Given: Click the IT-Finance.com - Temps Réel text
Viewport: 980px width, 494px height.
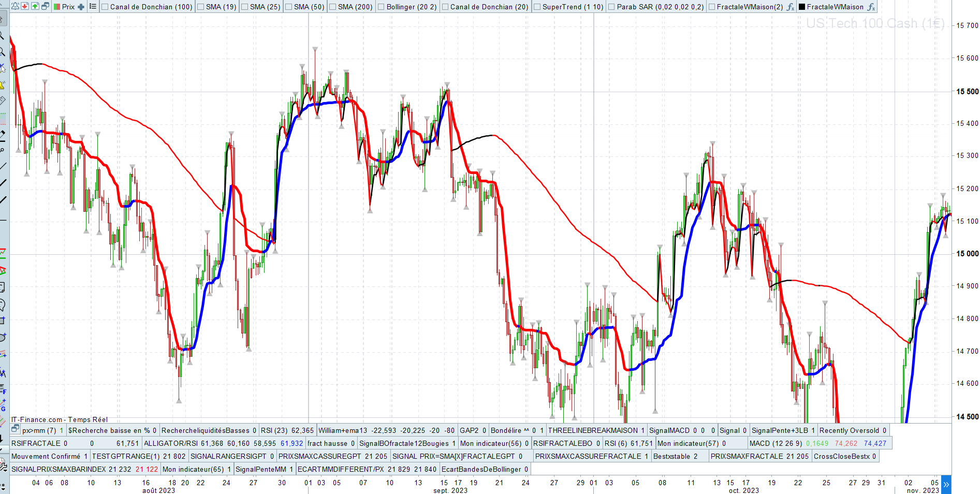Looking at the screenshot, I should pos(60,419).
